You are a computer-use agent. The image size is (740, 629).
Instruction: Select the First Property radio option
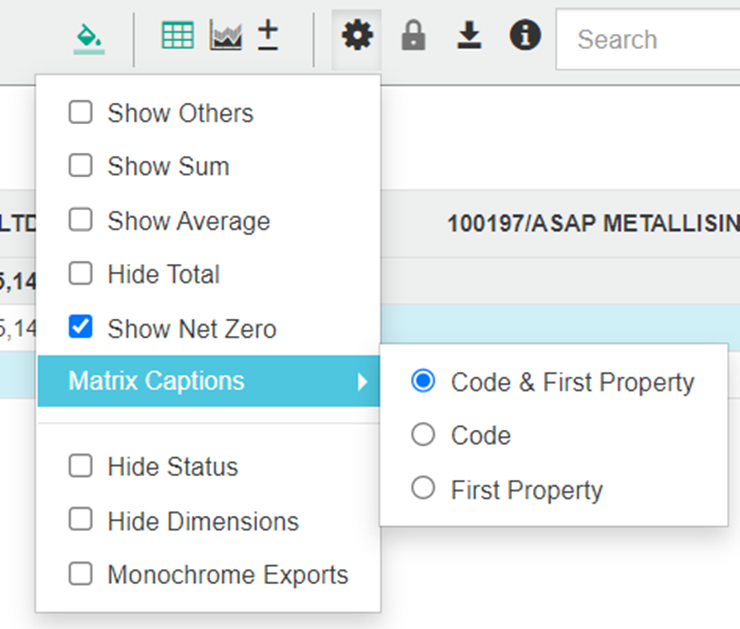424,489
